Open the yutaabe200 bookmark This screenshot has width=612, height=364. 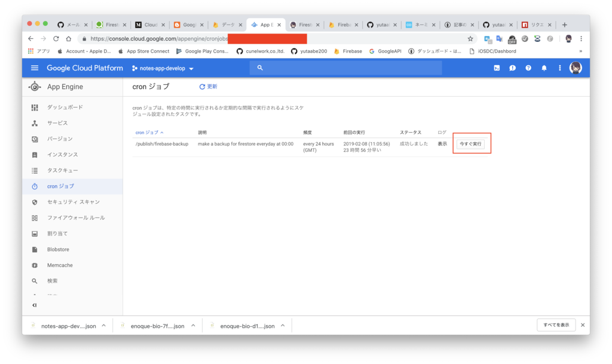coord(309,51)
